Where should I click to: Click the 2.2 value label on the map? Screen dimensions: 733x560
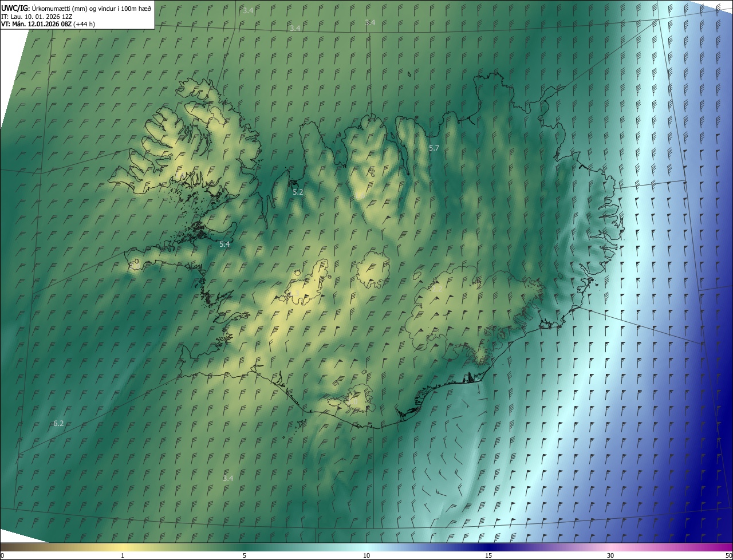[x=436, y=289]
